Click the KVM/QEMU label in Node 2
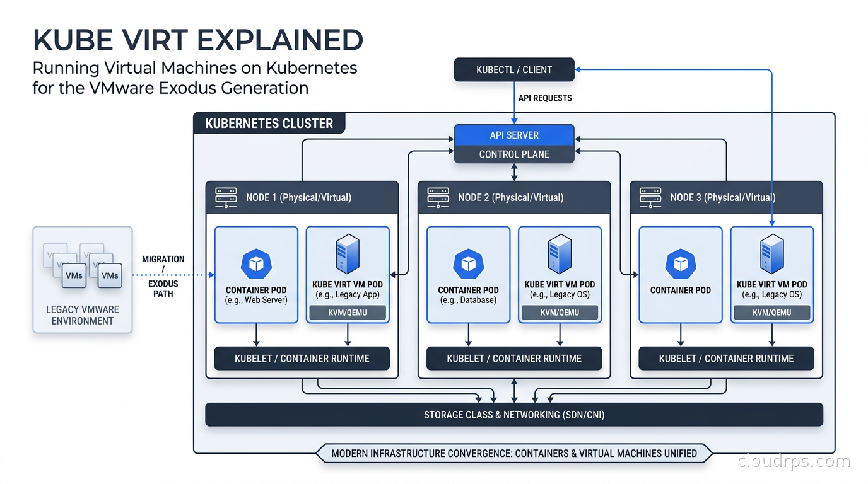The width and height of the screenshot is (868, 484). pos(560,313)
